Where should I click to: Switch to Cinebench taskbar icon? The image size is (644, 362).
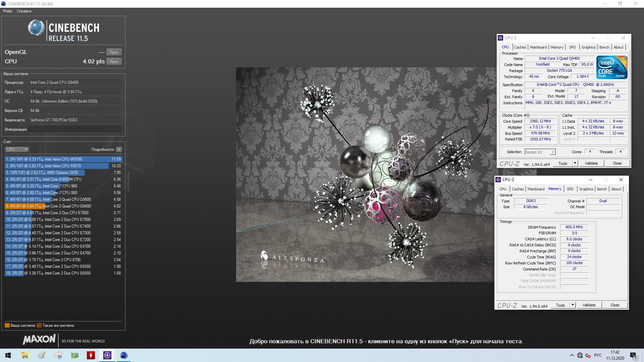tap(124, 355)
